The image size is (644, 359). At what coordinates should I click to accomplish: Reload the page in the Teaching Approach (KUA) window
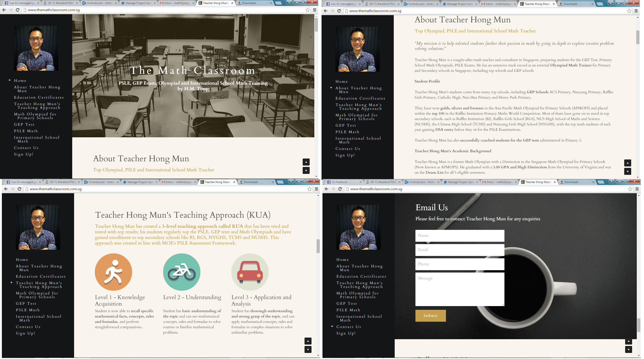(x=20, y=189)
